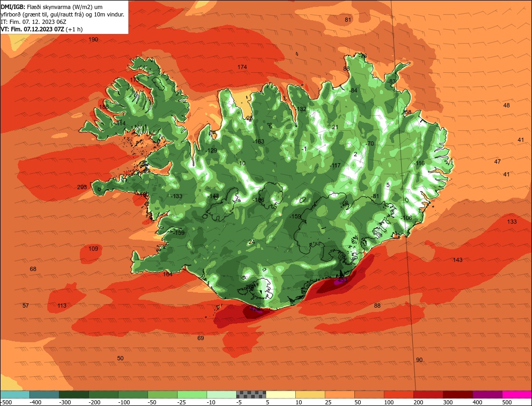Click the map value 143
Image resolution: width=532 pixels, height=406 pixels.
pyautogui.click(x=458, y=260)
